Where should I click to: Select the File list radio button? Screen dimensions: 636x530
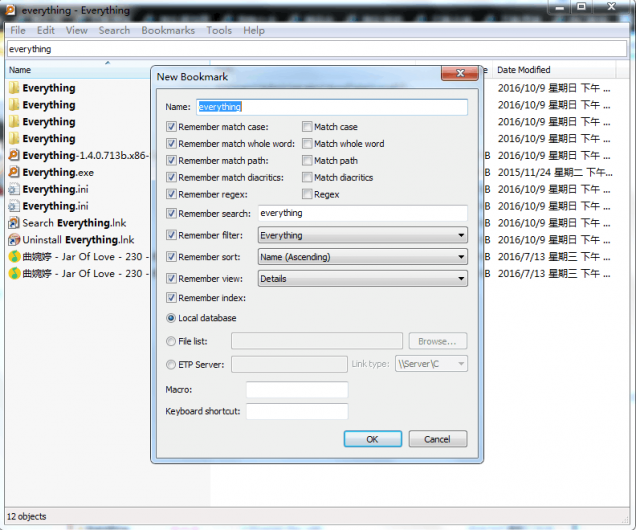(x=171, y=341)
